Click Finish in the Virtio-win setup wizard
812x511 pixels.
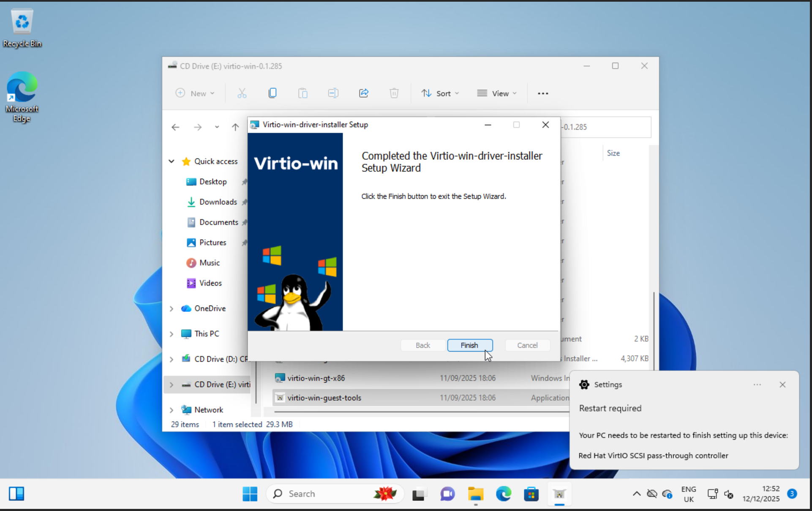tap(470, 345)
